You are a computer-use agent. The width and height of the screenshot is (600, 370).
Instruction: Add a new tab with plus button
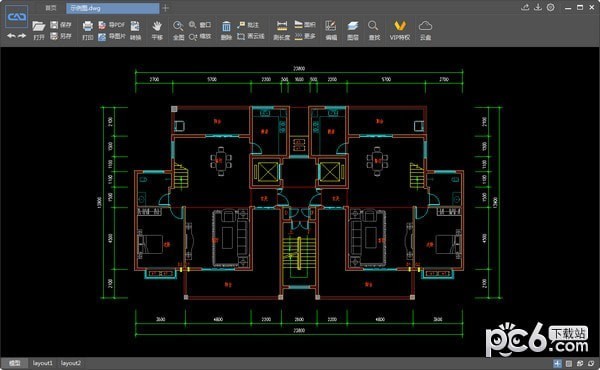(x=165, y=8)
